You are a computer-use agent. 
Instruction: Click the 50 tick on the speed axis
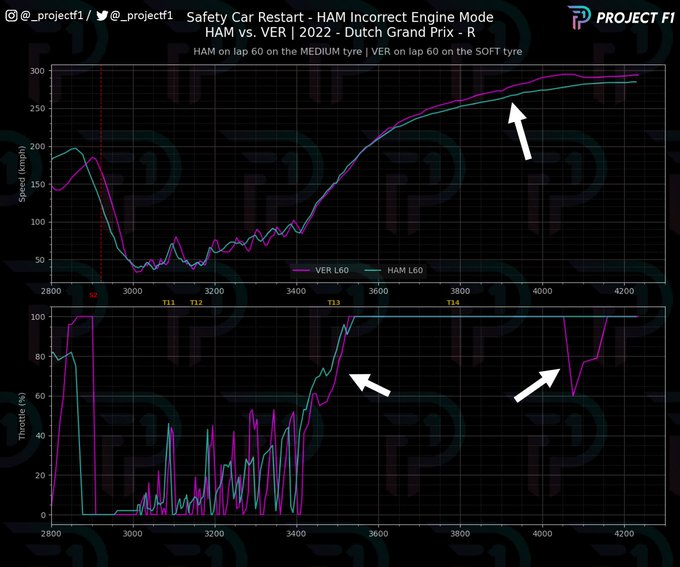coord(40,260)
